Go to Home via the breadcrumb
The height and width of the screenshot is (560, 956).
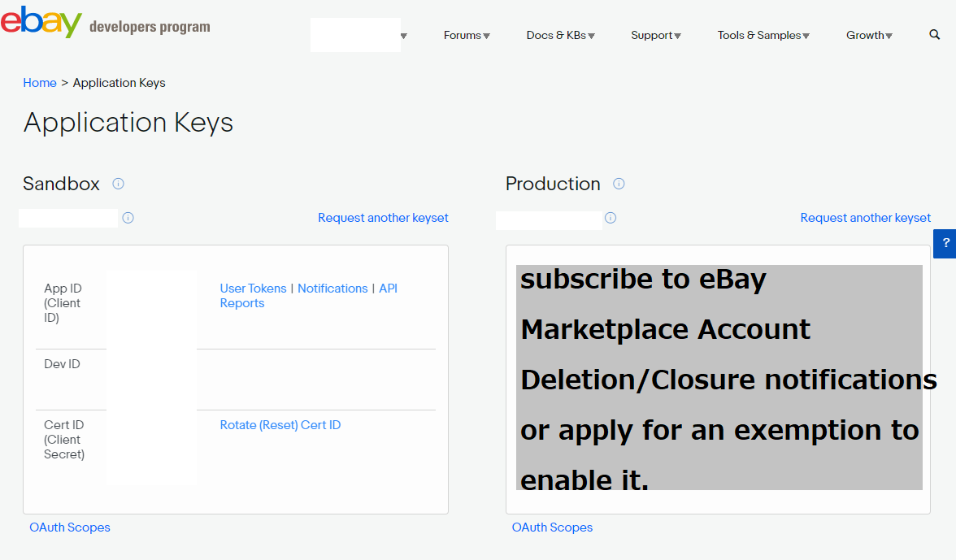point(40,82)
